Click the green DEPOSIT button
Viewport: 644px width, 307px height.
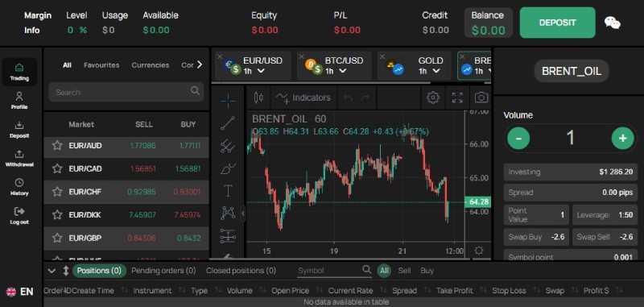coord(557,23)
